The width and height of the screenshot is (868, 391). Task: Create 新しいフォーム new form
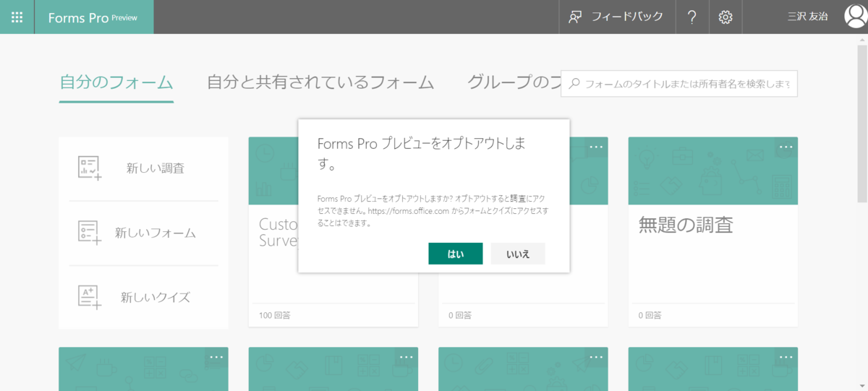click(144, 233)
